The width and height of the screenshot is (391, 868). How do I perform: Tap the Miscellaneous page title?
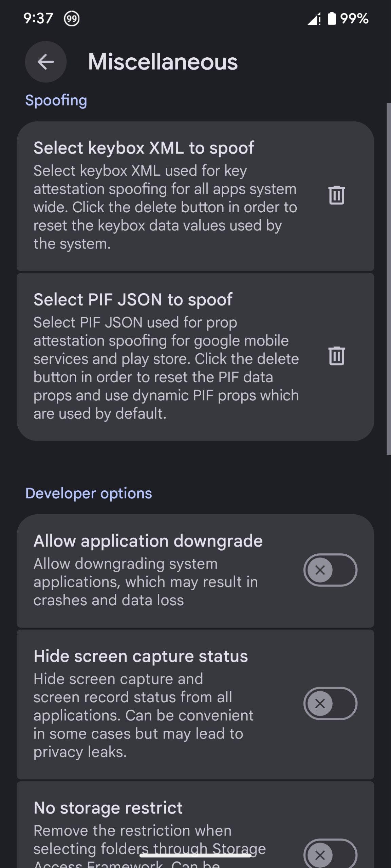[x=163, y=62]
